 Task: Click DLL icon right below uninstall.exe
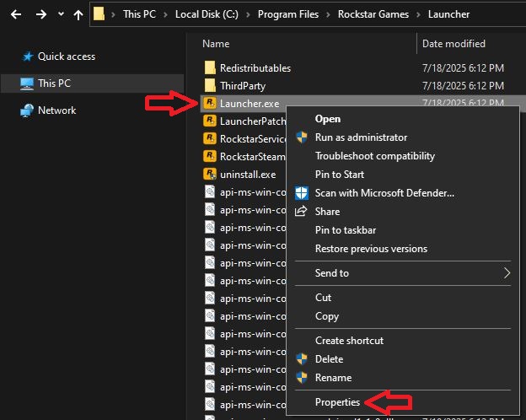pyautogui.click(x=210, y=192)
